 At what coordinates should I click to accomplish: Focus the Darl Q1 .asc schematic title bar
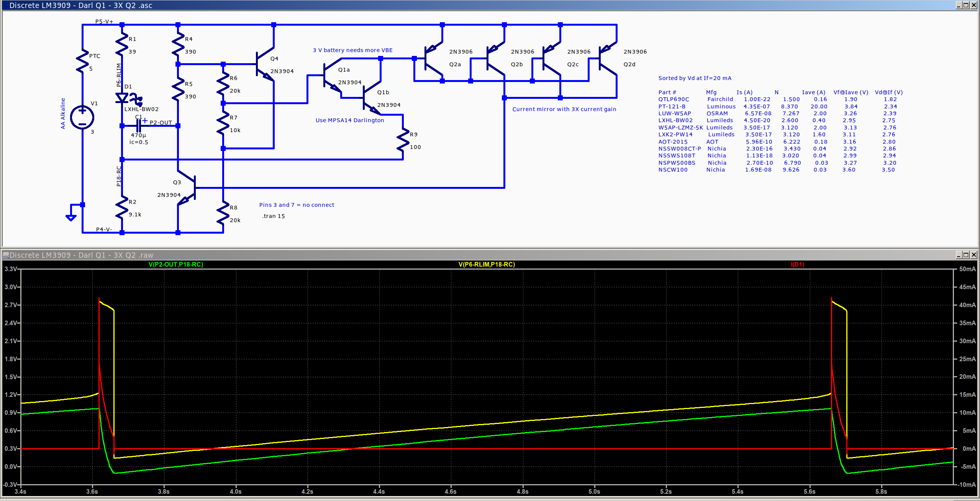[x=268, y=5]
